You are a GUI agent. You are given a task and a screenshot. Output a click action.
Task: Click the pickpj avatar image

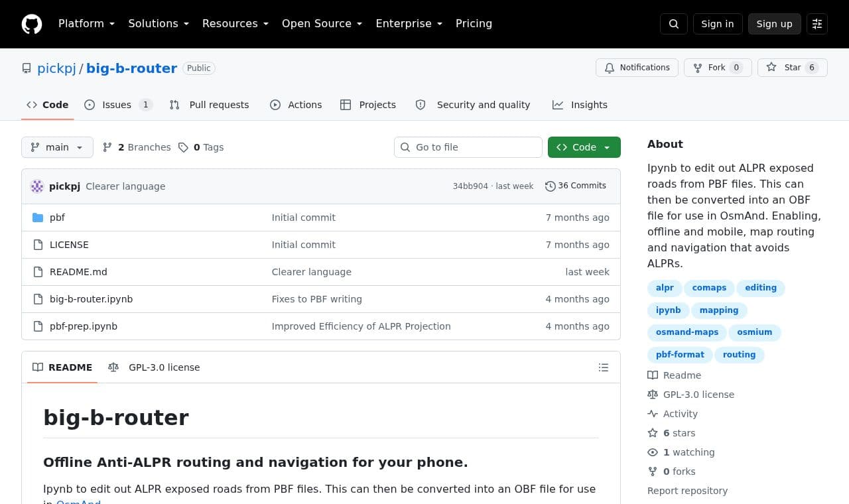pos(37,186)
